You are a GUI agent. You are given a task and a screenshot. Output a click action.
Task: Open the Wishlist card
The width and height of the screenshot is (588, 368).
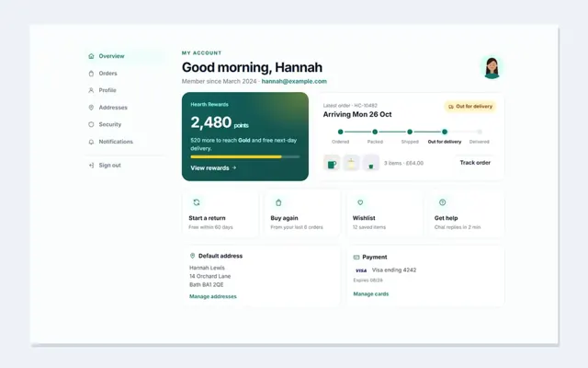point(384,213)
